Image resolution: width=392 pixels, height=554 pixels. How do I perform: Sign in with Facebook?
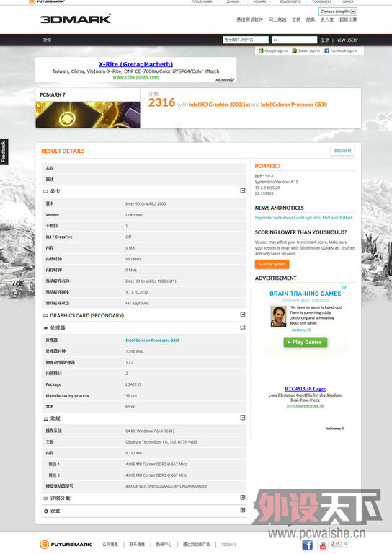point(341,51)
